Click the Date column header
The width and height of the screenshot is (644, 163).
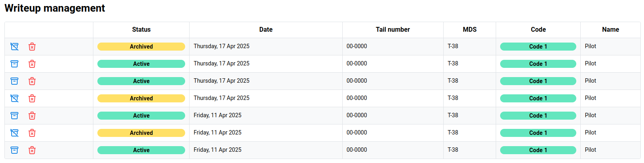tap(266, 30)
